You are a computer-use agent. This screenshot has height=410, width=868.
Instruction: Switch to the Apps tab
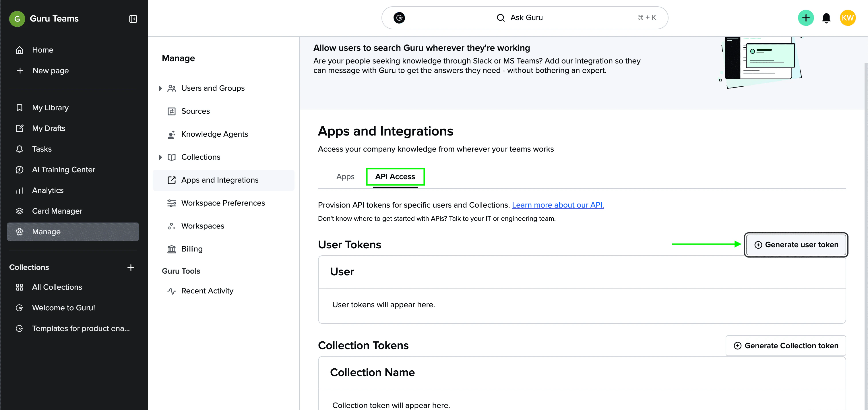[x=345, y=177]
